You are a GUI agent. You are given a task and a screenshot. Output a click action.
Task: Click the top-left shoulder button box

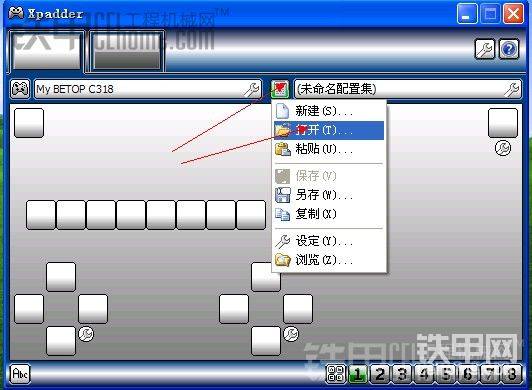[x=29, y=123]
